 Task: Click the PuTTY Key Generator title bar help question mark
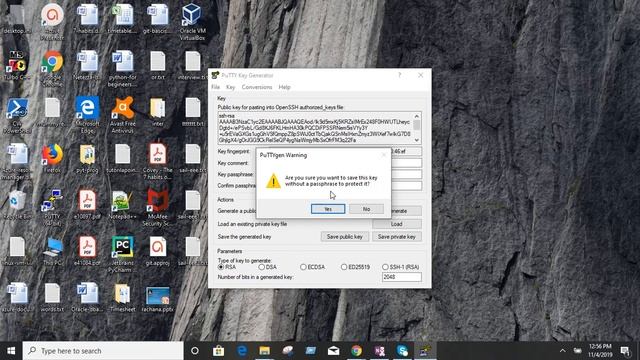click(x=400, y=75)
